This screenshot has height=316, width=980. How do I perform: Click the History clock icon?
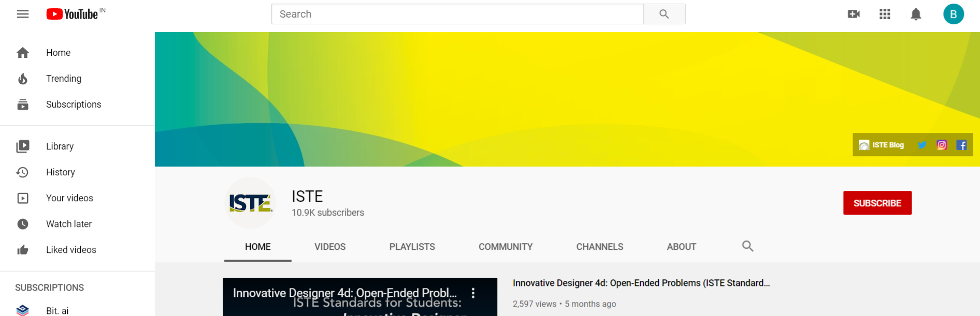click(x=23, y=172)
